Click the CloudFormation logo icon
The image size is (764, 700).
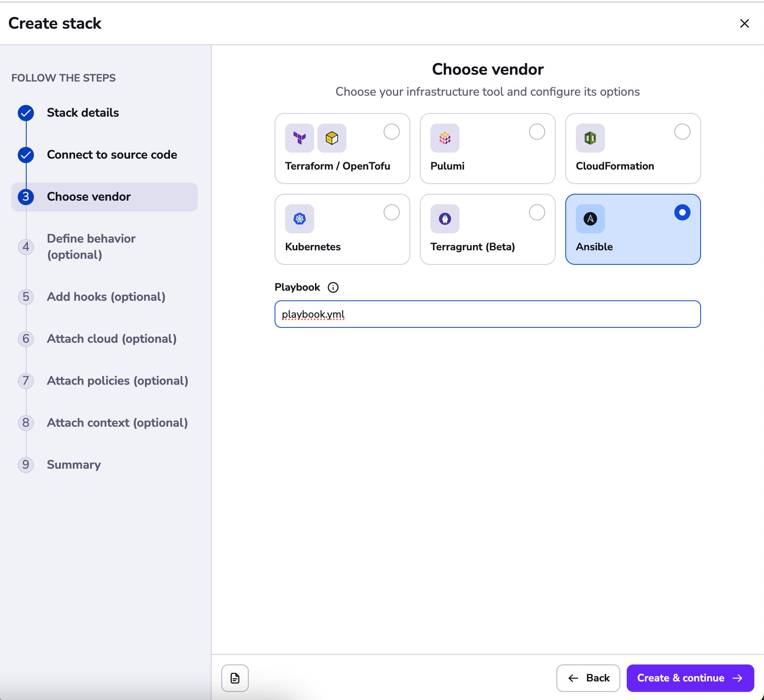(x=590, y=138)
